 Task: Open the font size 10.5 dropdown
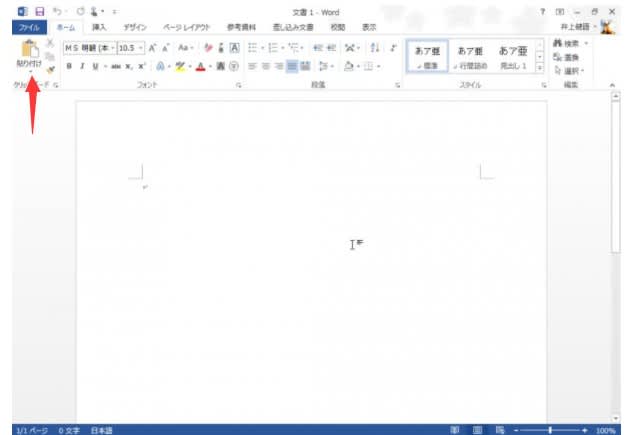coord(131,48)
